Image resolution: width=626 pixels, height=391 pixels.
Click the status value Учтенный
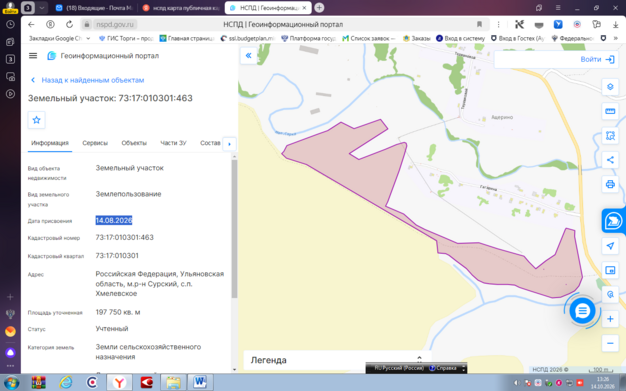click(x=112, y=329)
